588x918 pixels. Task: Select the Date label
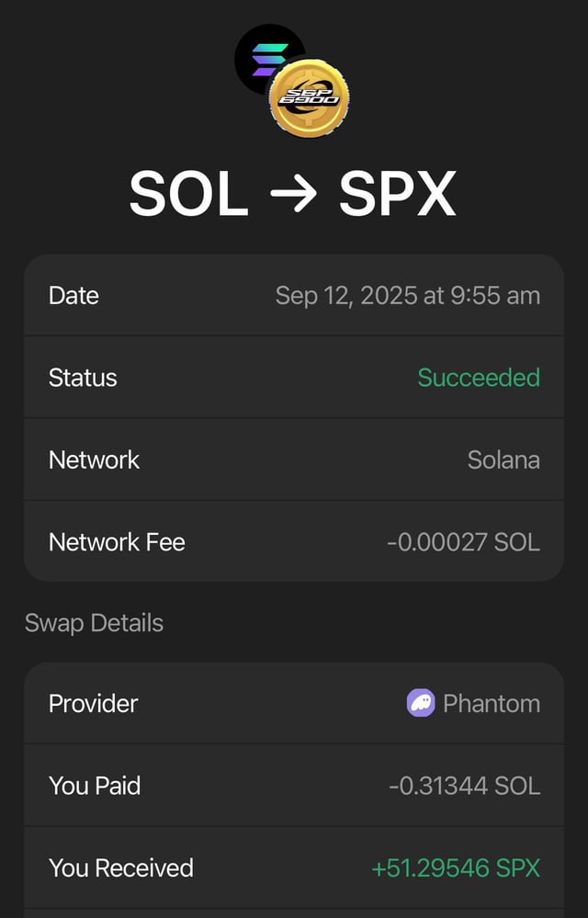(x=73, y=296)
